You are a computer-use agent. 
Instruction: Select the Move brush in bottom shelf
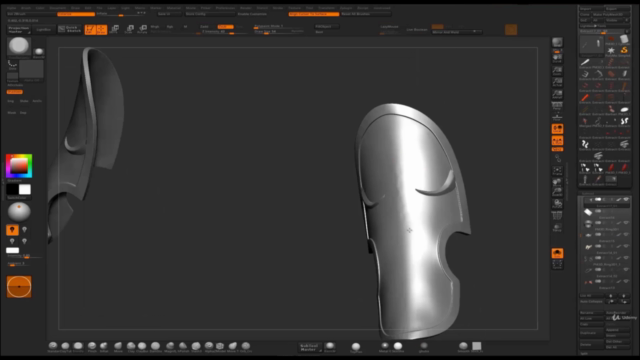click(118, 347)
